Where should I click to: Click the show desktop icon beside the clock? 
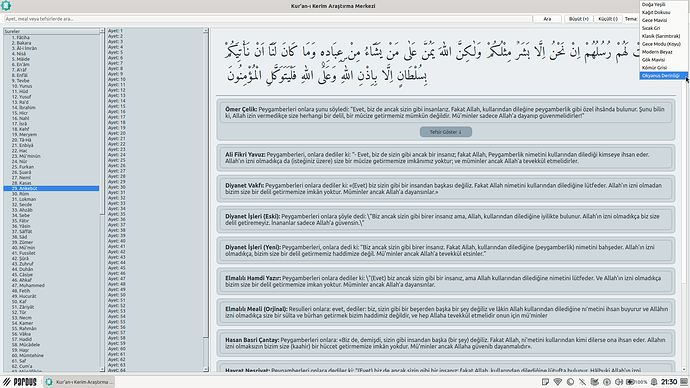point(684,382)
